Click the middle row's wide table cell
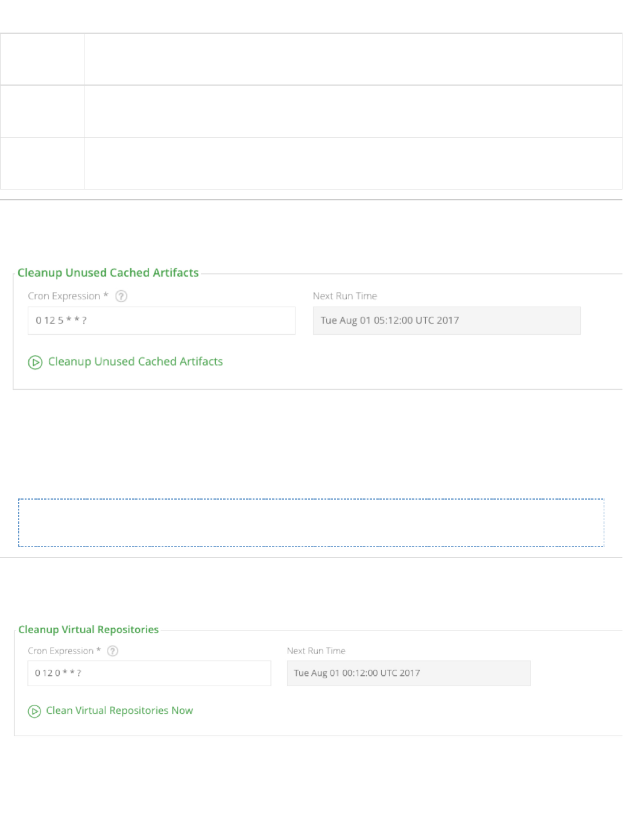This screenshot has height=840, width=623. click(x=353, y=112)
